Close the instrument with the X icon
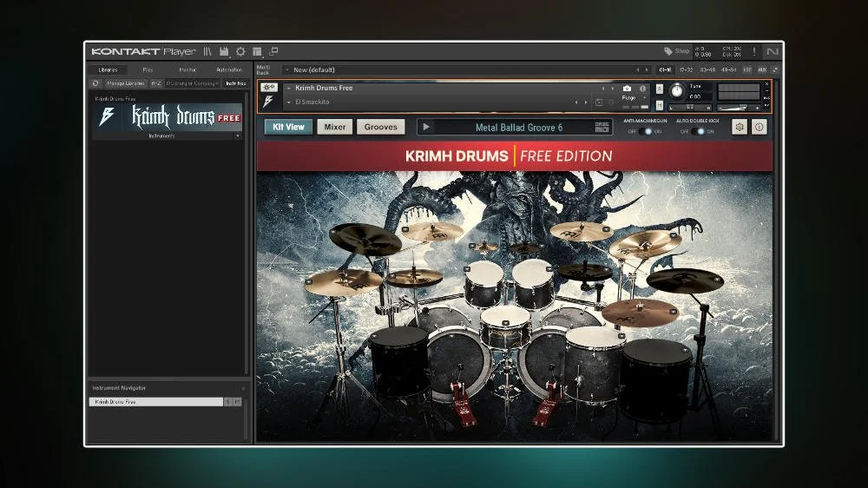This screenshot has height=488, width=868. click(766, 84)
